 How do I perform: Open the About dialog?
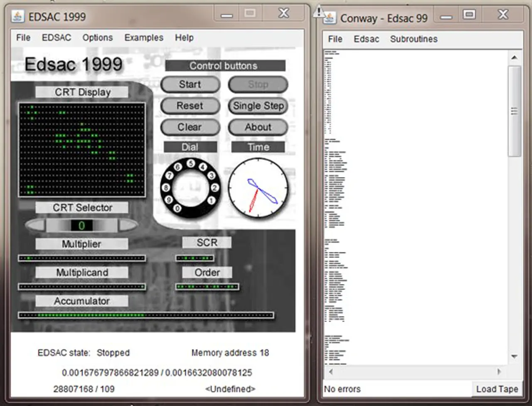coord(258,127)
